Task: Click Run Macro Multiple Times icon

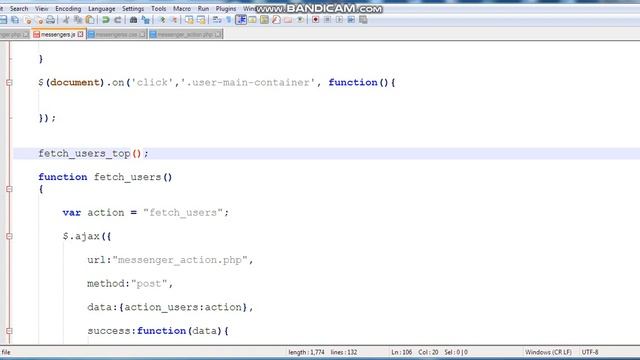Action: click(x=351, y=20)
